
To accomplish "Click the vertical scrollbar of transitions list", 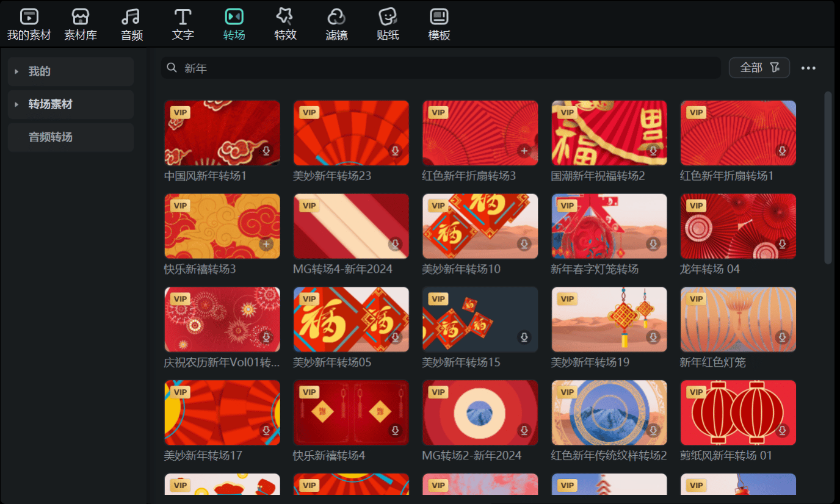I will tap(828, 177).
